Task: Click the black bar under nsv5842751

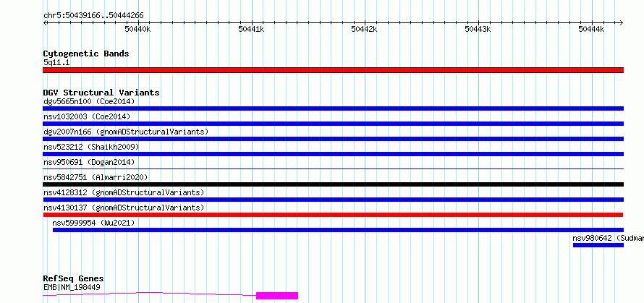Action: (333, 184)
